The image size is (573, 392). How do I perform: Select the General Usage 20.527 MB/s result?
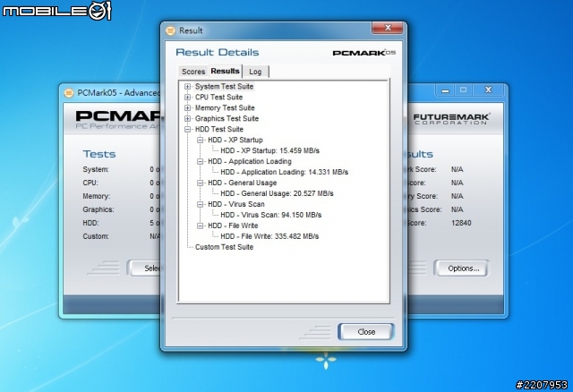tap(277, 193)
